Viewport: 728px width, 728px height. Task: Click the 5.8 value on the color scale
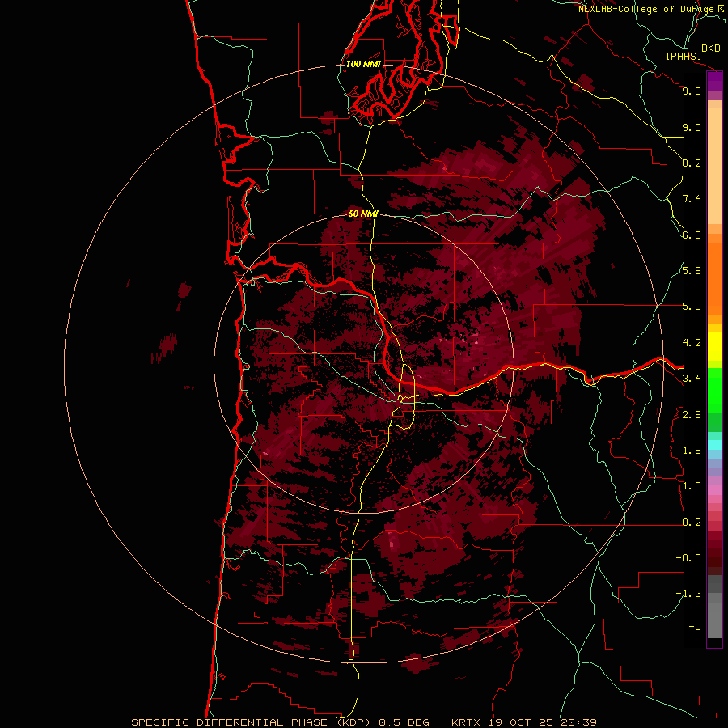click(692, 270)
